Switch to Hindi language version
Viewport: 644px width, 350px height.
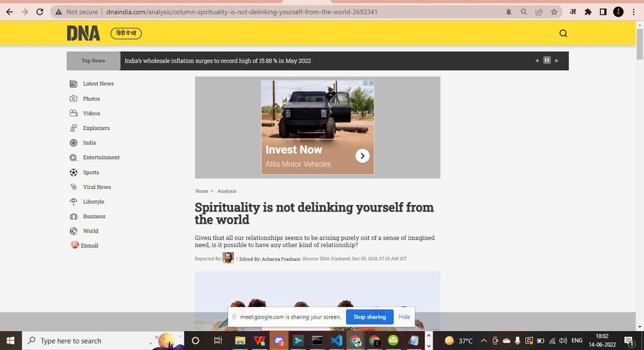[126, 34]
